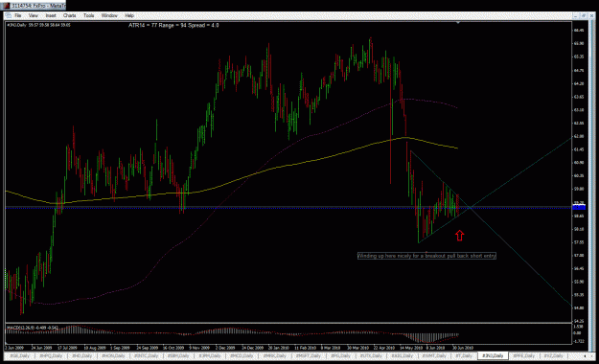Switch to the #PG,Daily chart tab

click(x=341, y=355)
